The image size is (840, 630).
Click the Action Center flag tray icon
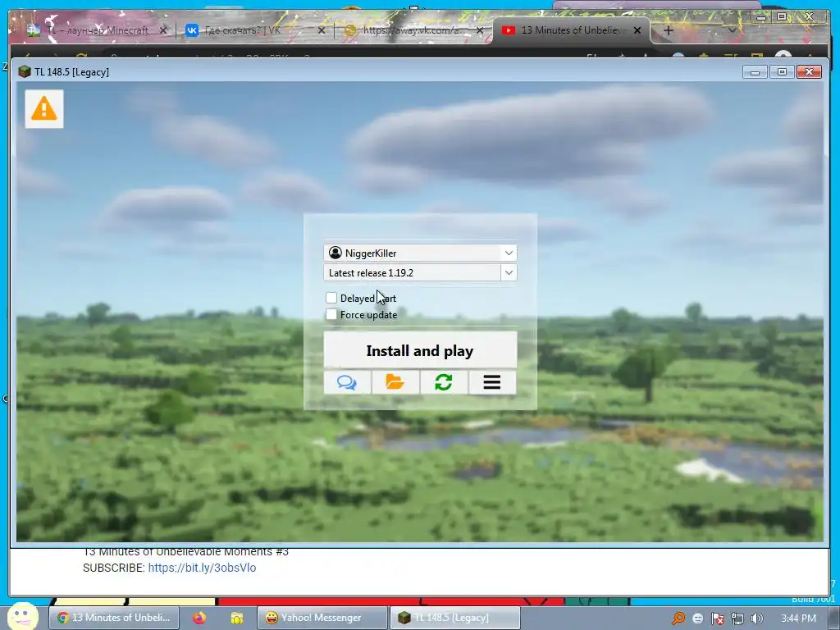coord(717,619)
